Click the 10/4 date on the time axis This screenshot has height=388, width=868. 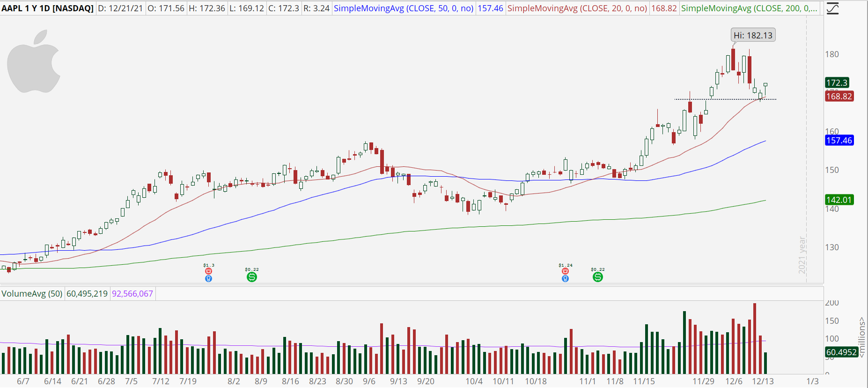point(474,381)
